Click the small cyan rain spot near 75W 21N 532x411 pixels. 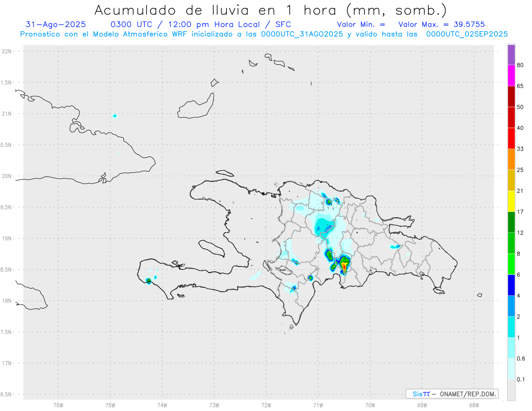115,116
